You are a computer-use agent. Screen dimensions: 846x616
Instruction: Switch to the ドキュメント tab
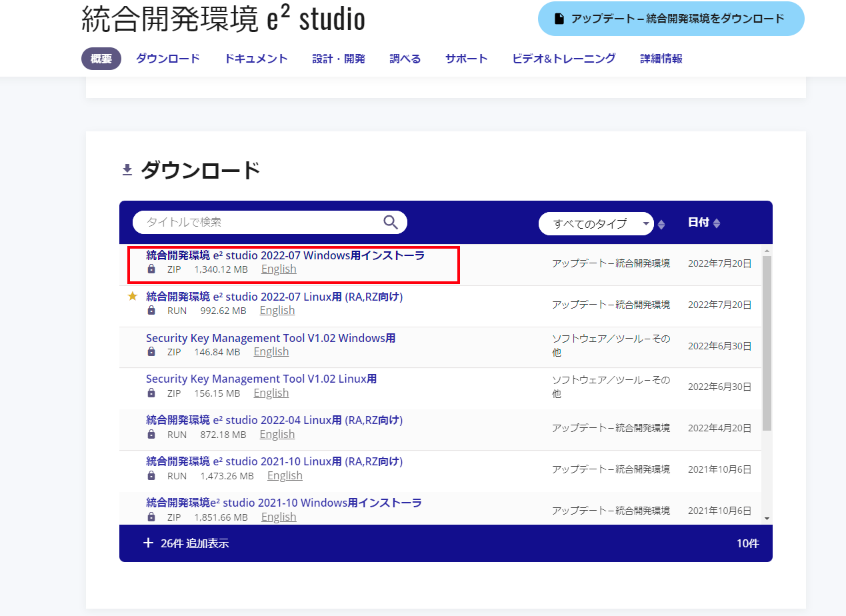point(256,59)
